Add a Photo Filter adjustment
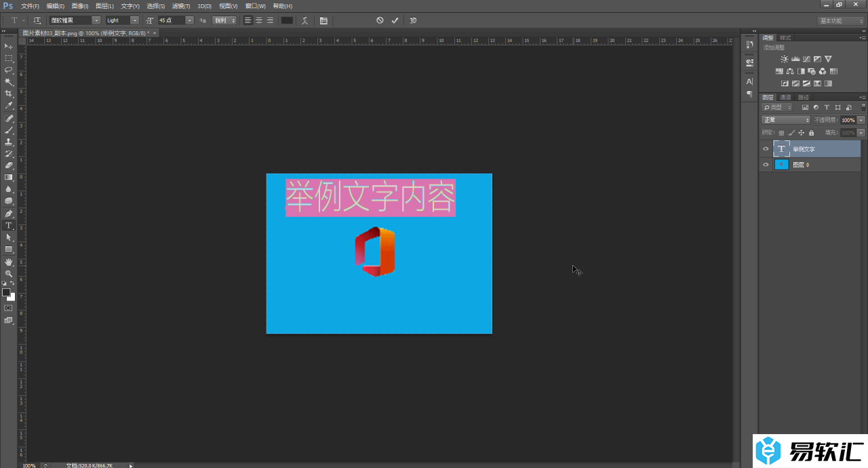 [x=812, y=71]
